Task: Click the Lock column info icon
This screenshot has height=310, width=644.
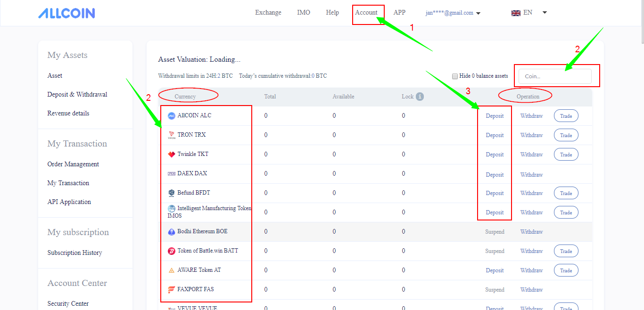Action: [420, 97]
